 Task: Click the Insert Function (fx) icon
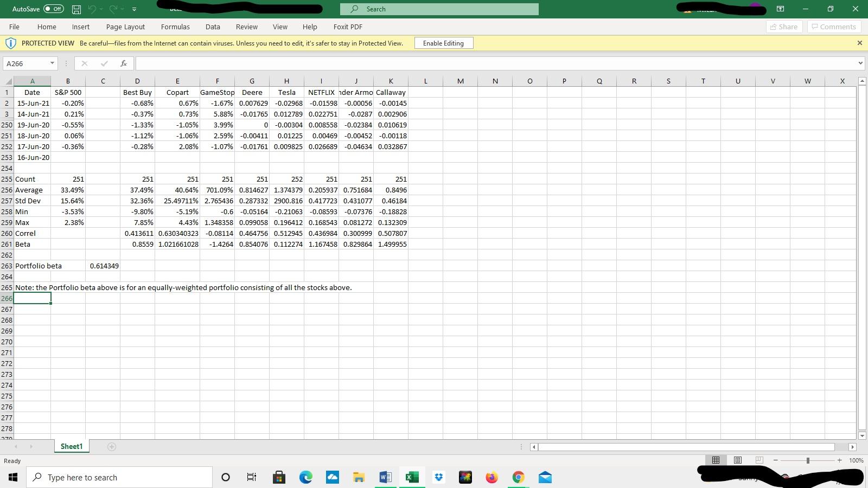(124, 63)
